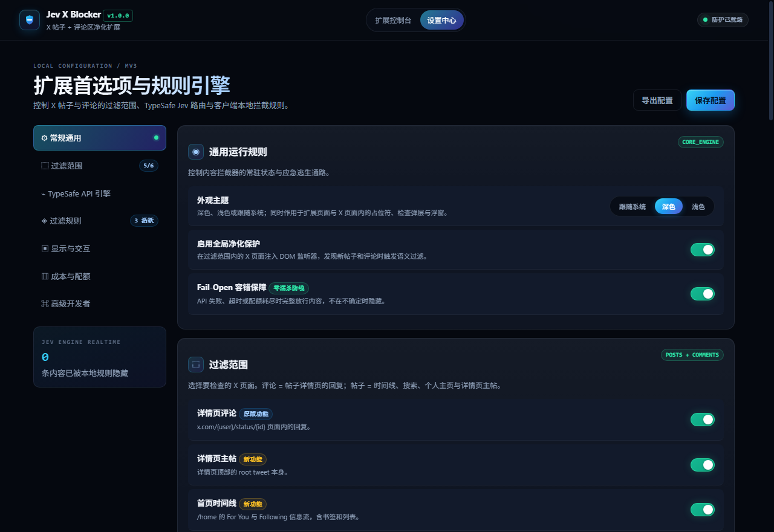Open 成本与配额 settings

[x=100, y=276]
